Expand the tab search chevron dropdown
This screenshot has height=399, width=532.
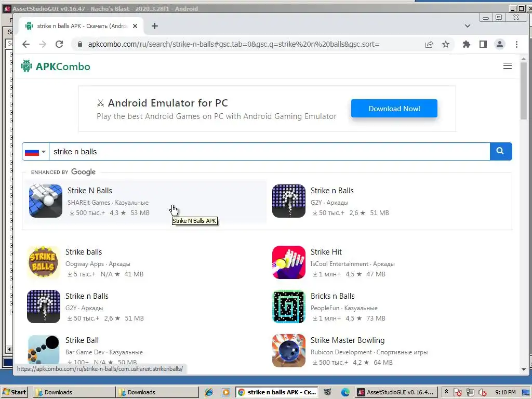click(x=467, y=26)
